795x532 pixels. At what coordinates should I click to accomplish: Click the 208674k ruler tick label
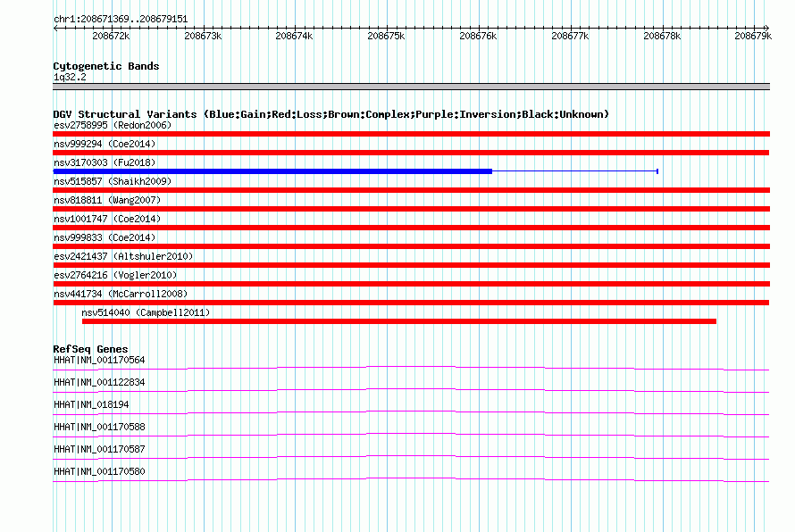point(294,36)
